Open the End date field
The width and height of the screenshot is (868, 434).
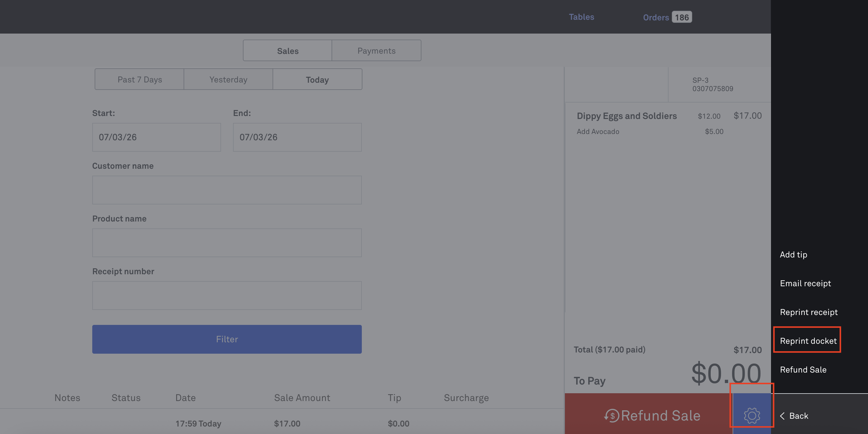[x=297, y=137]
